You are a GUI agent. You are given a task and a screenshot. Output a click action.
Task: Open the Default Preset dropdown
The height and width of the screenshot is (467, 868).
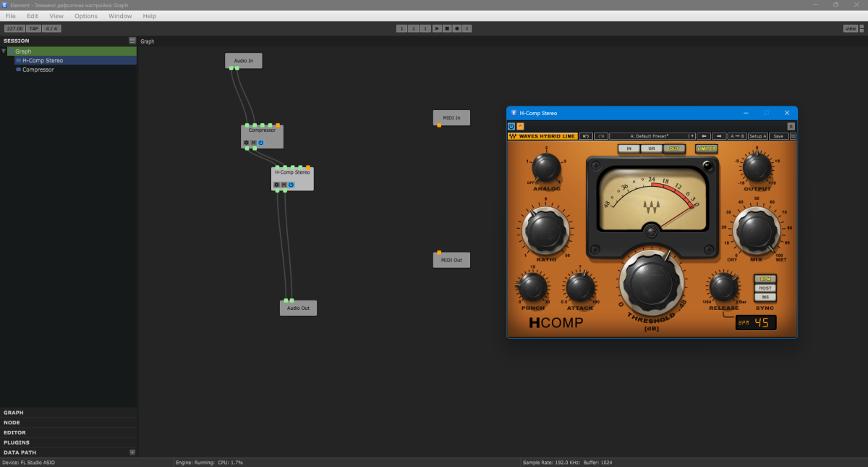click(651, 136)
